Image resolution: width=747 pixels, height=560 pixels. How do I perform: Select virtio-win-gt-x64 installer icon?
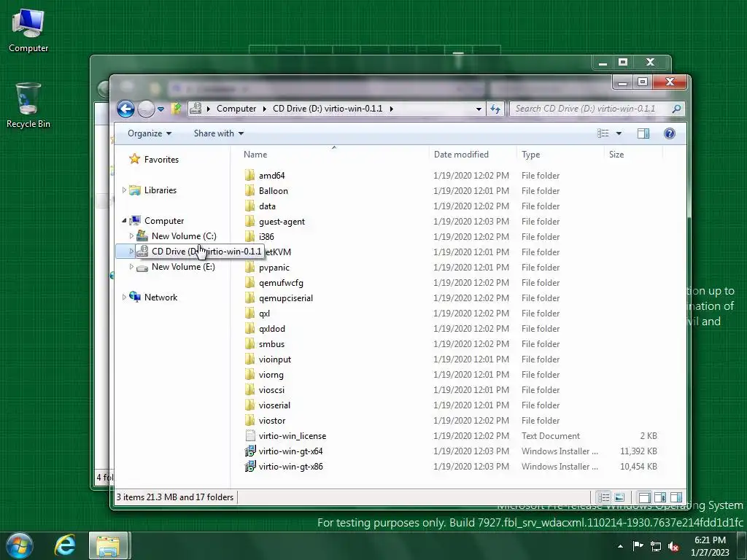[249, 451]
